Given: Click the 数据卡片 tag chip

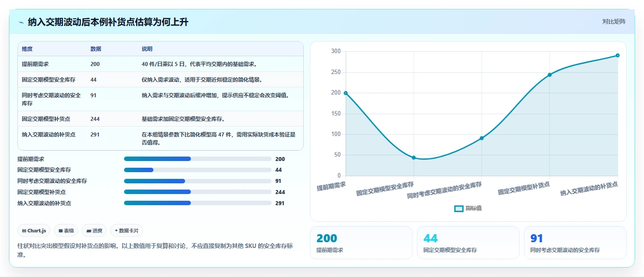Looking at the screenshot, I should pos(127,231).
